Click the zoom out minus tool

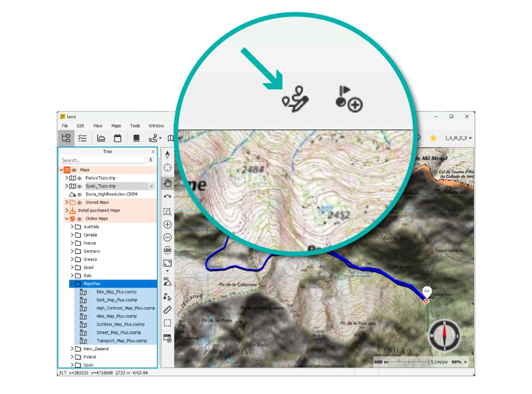click(x=167, y=237)
